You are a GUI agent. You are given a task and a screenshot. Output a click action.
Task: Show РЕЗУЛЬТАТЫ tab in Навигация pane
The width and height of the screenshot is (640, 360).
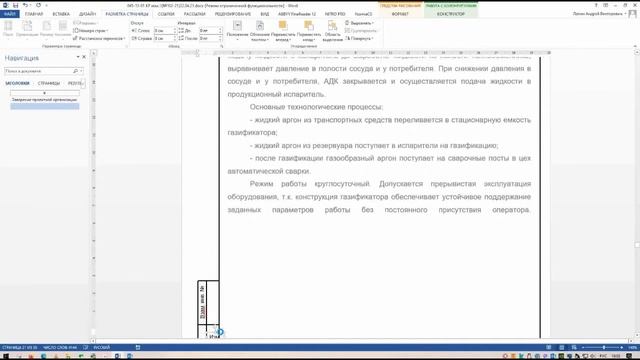(75, 83)
